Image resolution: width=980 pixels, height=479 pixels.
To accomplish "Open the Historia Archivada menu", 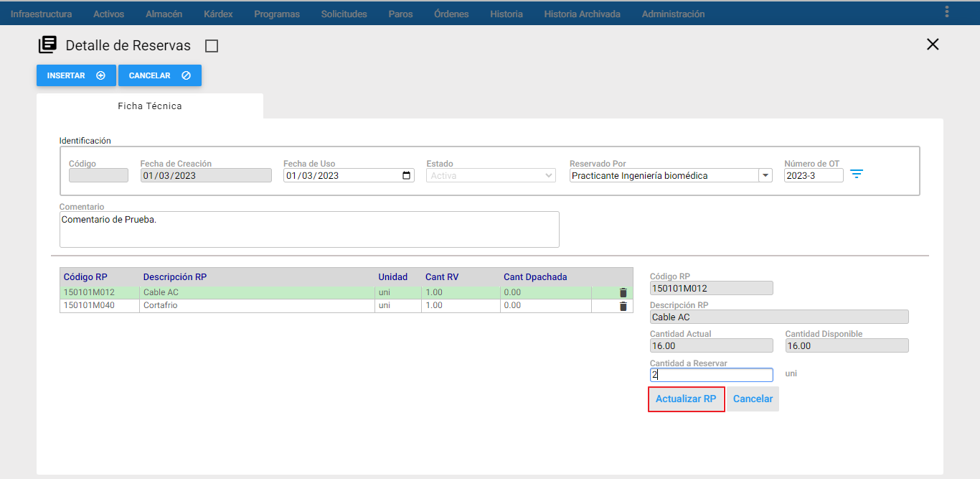I will point(582,14).
